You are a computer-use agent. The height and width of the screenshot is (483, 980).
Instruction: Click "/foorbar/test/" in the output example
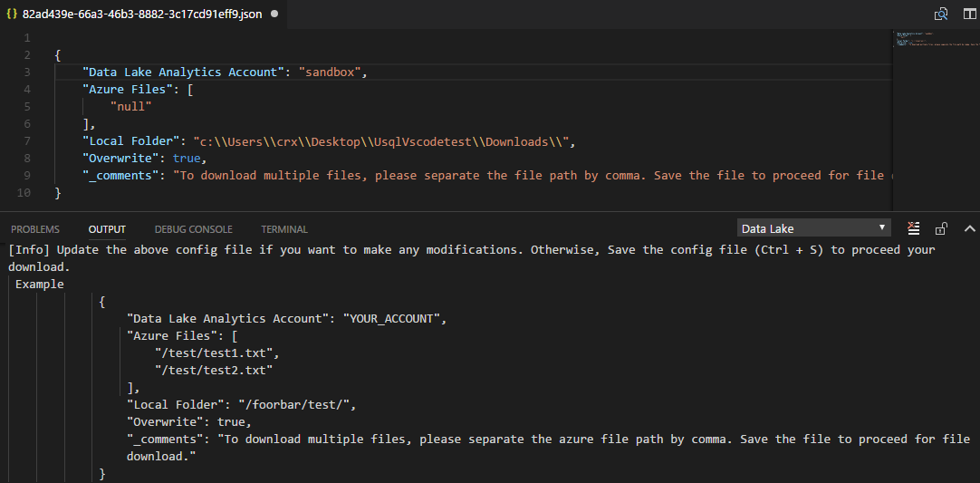tap(294, 405)
